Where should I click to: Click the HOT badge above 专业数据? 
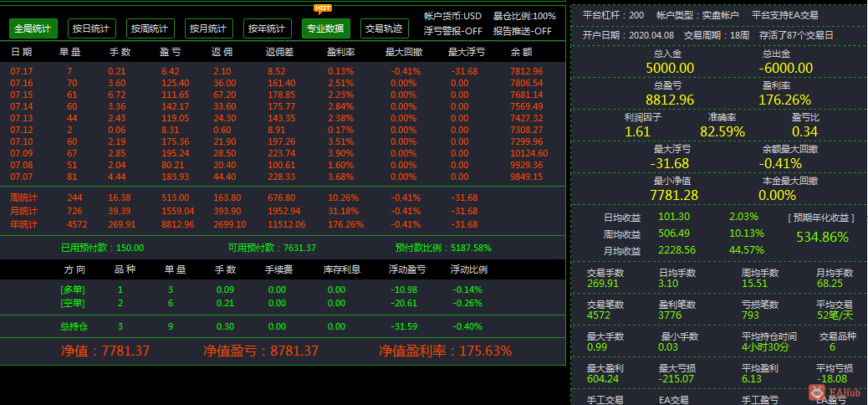323,8
